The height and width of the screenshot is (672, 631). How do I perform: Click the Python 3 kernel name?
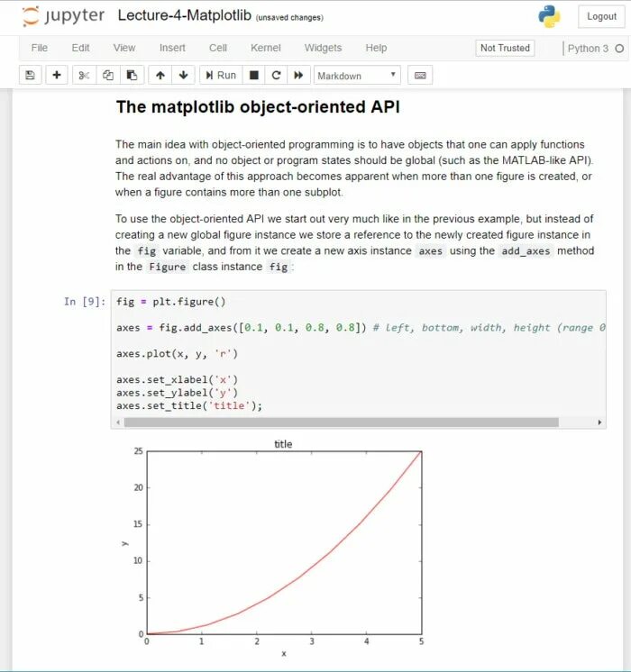tap(588, 49)
